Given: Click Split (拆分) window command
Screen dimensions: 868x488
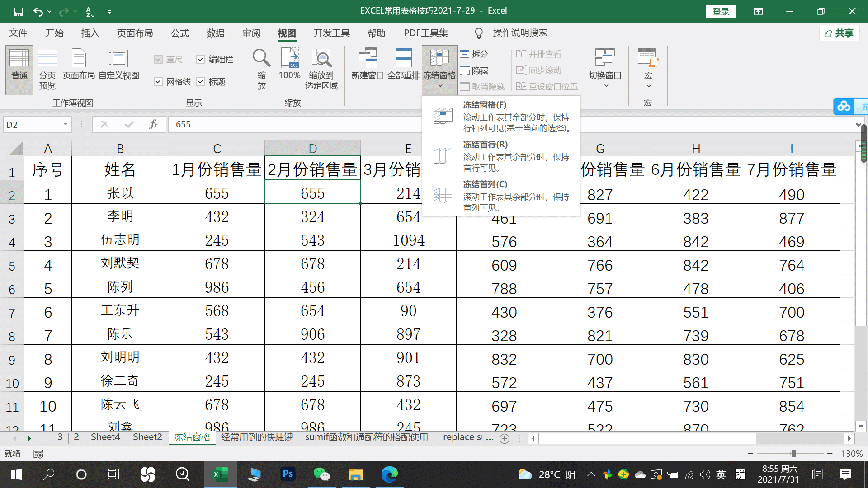Looking at the screenshot, I should coord(474,54).
